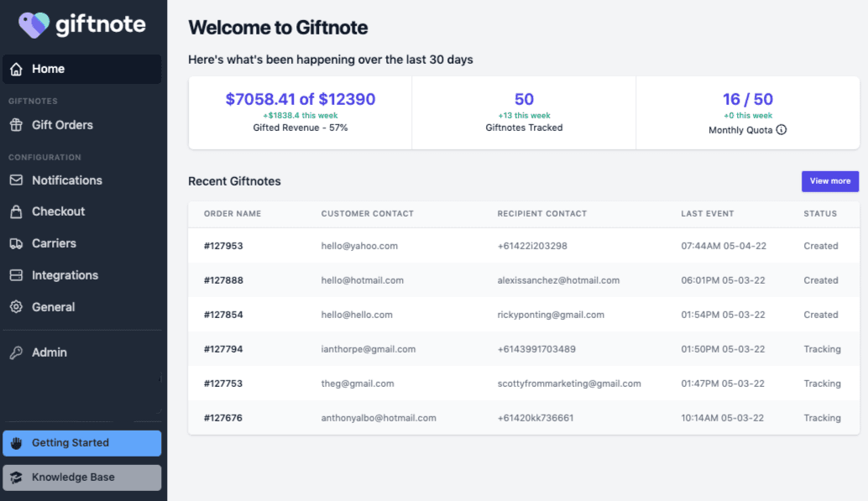The width and height of the screenshot is (868, 501).
Task: Click Tracking status of order #127676
Action: click(x=822, y=418)
